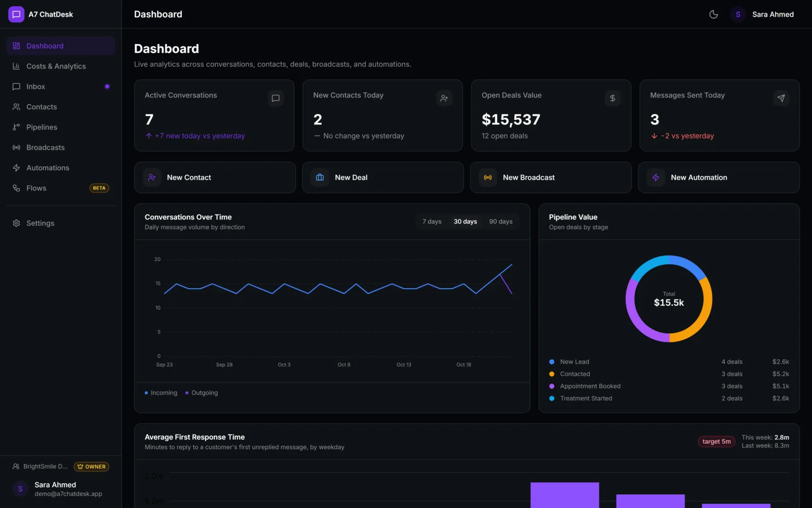Screen dimensions: 812x508
Task: Select the Treatment Started stage row
Action: [x=669, y=398]
